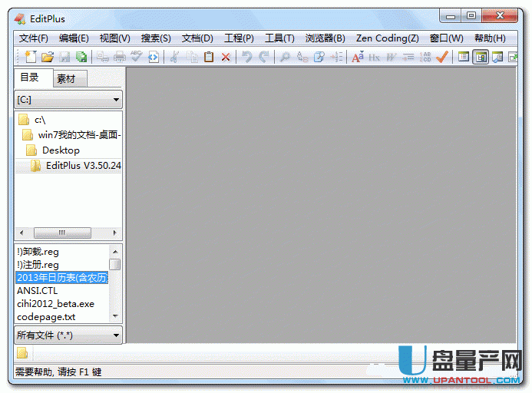Click the Find magnifier icon
Screen dimensions: 532x393
coord(285,57)
